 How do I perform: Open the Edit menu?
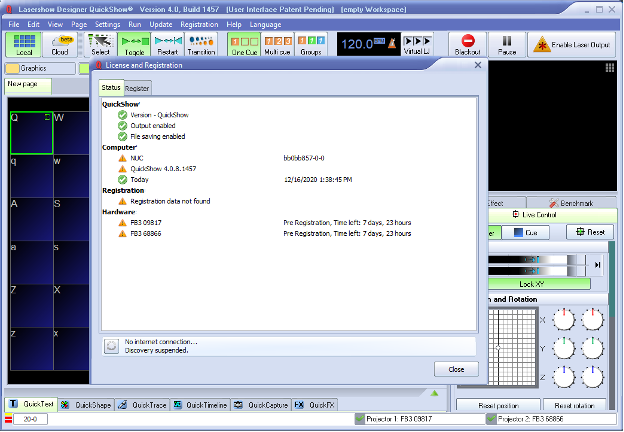point(33,24)
